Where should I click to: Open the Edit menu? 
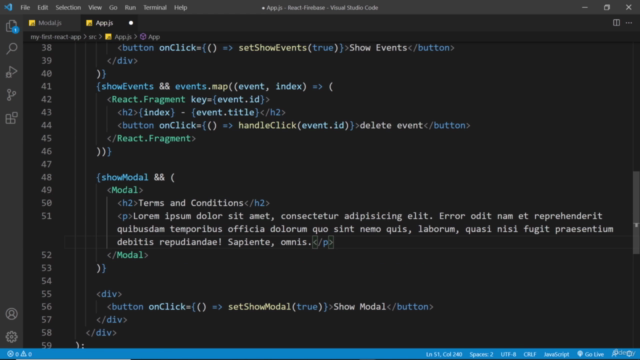pyautogui.click(x=42, y=7)
